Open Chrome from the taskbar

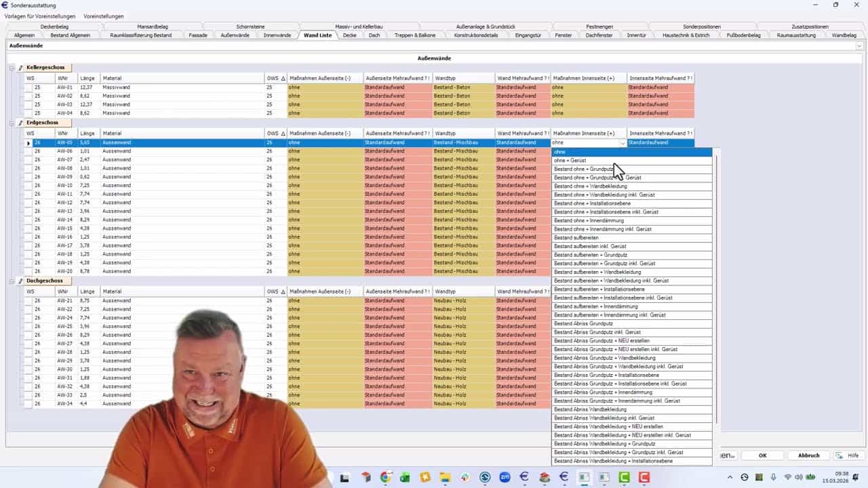(x=385, y=477)
